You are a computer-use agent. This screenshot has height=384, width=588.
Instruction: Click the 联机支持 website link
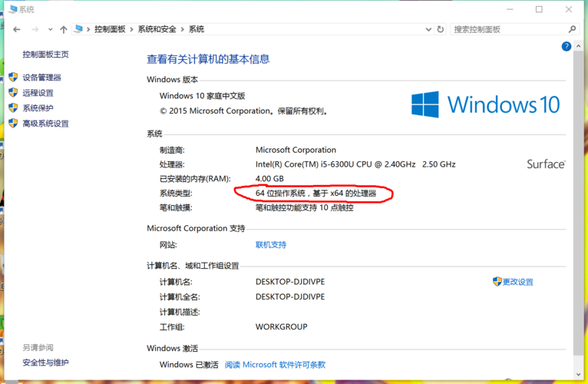[x=270, y=245]
